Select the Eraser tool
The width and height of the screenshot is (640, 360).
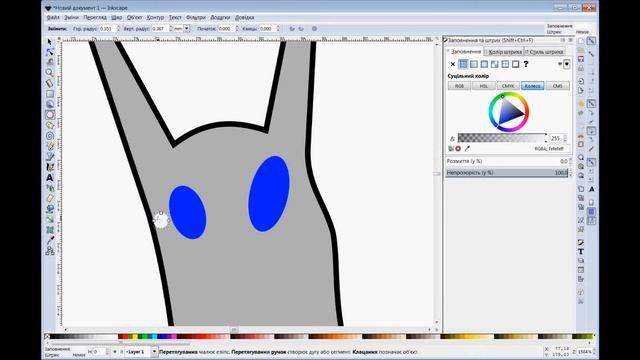coord(50,199)
